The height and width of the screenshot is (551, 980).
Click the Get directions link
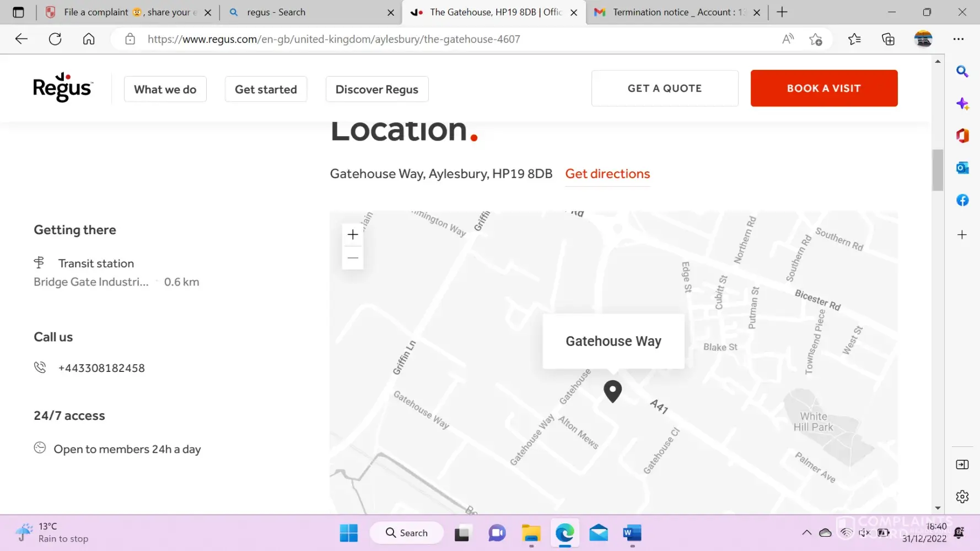607,174
